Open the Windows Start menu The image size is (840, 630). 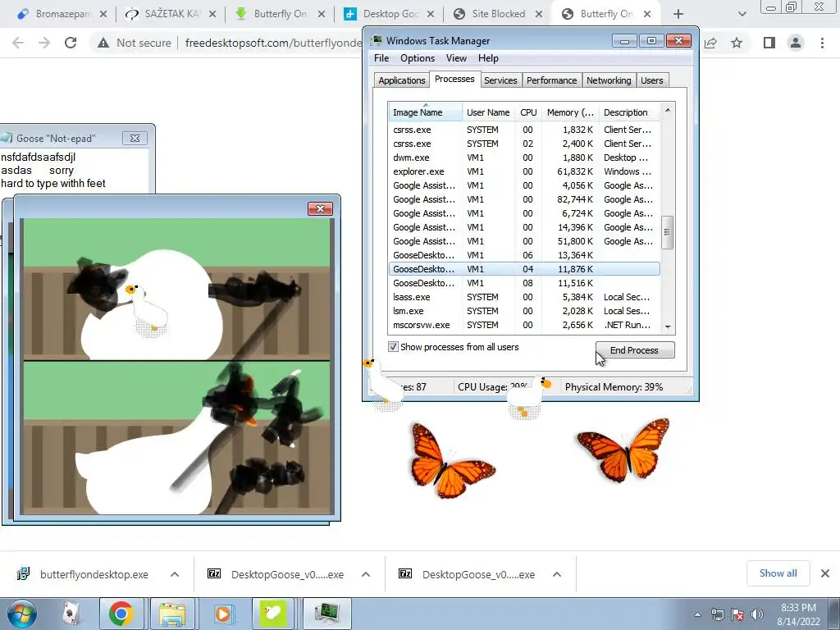(21, 614)
